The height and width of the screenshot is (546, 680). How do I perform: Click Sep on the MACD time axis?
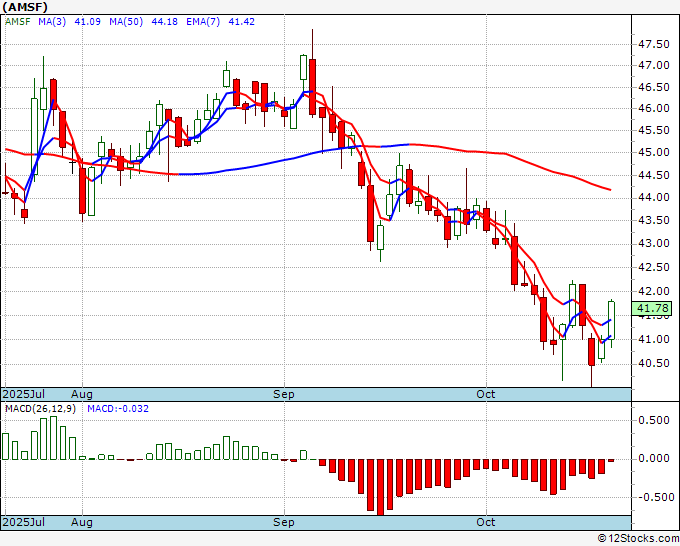pyautogui.click(x=284, y=522)
